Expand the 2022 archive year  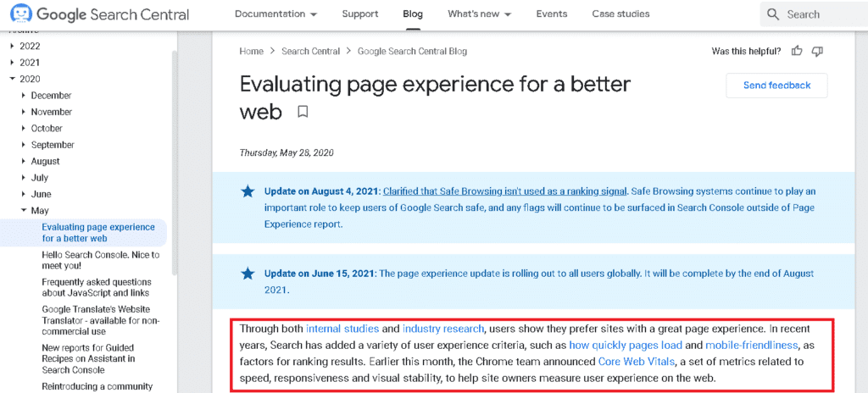13,47
